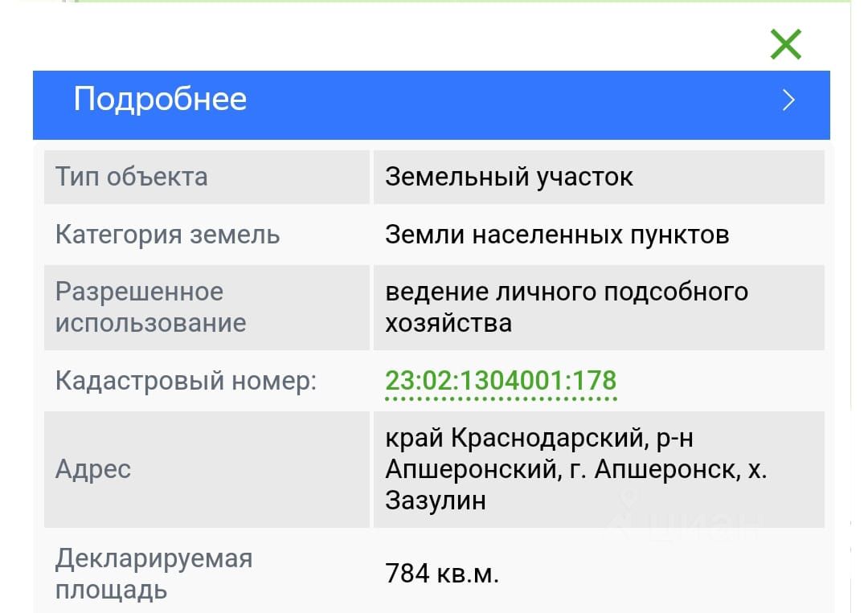This screenshot has height=613, width=868.
Task: Select the Категория земель label
Action: click(x=167, y=234)
